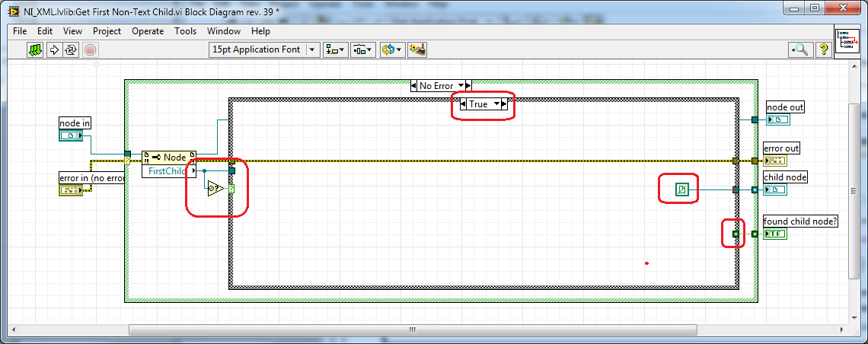868x344 pixels.
Task: Click the xml VI icon pane in the window corner
Action: [x=848, y=40]
